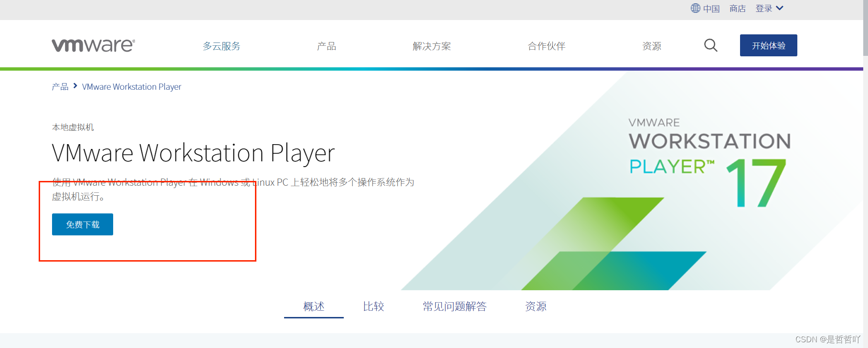Open the 产品 navigation menu
The height and width of the screenshot is (348, 868).
click(327, 46)
